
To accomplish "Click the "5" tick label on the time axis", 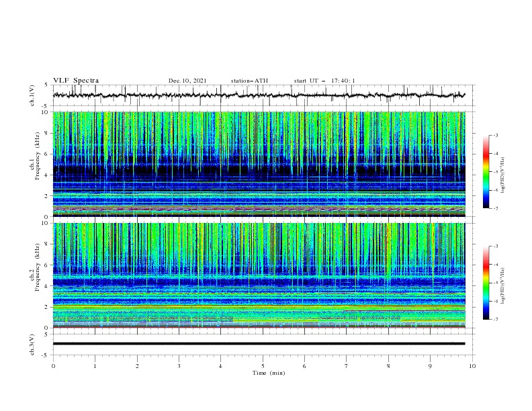I will click(263, 366).
